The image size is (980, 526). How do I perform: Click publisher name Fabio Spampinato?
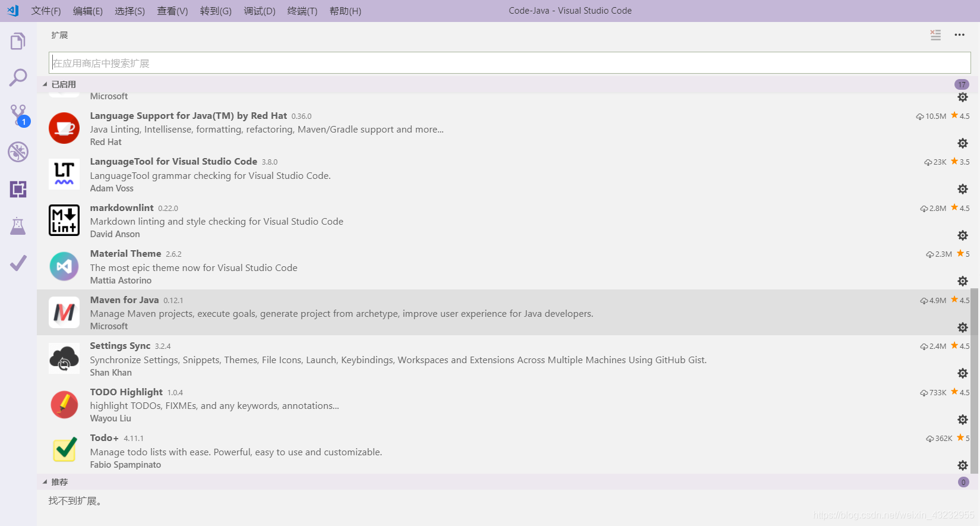[x=125, y=465]
